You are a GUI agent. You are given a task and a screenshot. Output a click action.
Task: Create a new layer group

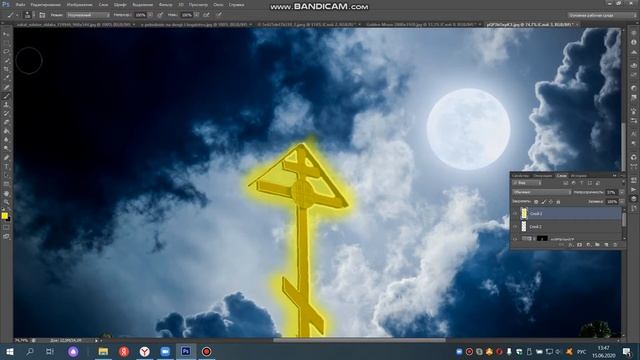click(x=597, y=245)
